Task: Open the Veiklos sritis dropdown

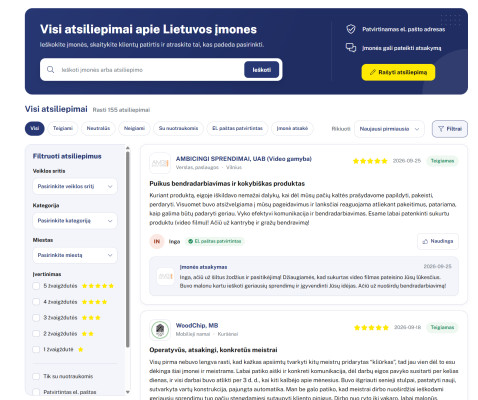Action: (75, 186)
